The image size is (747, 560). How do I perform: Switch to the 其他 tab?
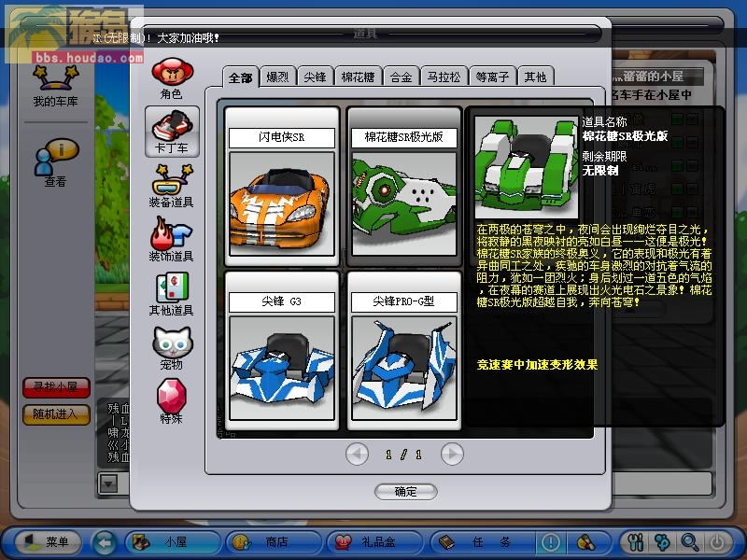pos(535,77)
